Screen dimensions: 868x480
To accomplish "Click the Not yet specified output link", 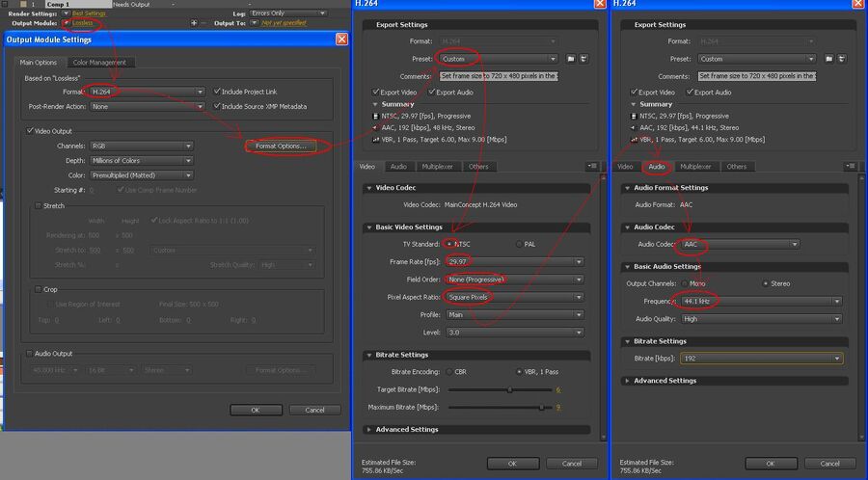I will coord(284,23).
